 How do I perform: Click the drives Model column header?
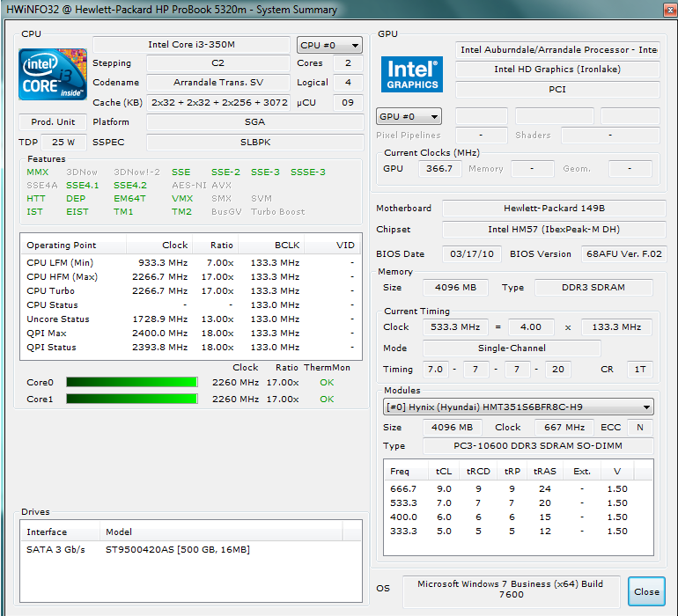(221, 532)
